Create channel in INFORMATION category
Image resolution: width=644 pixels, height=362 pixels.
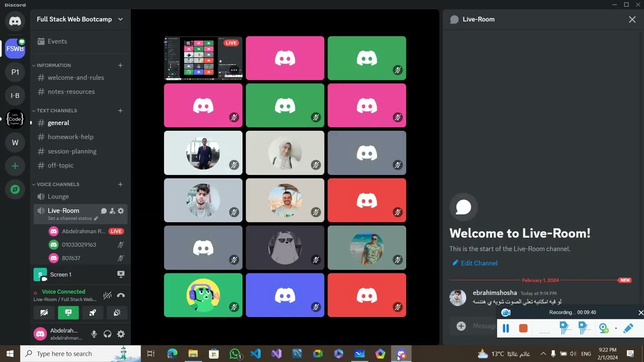click(x=120, y=65)
